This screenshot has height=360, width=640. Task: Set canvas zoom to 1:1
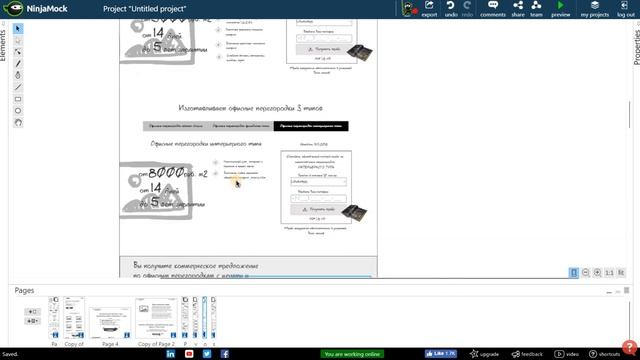(x=609, y=273)
